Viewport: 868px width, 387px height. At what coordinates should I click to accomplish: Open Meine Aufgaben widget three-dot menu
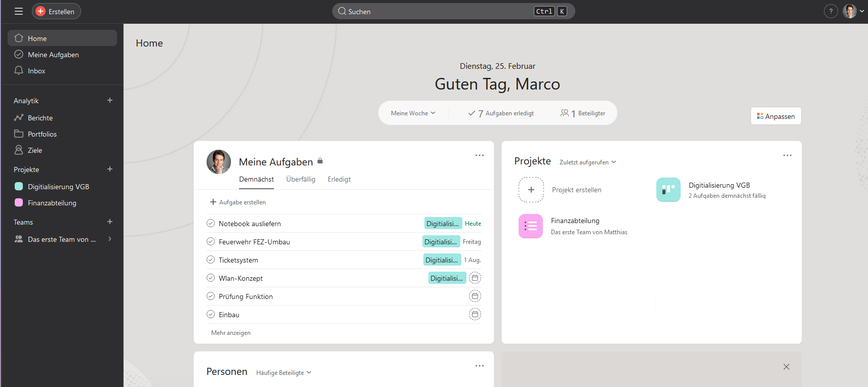480,155
